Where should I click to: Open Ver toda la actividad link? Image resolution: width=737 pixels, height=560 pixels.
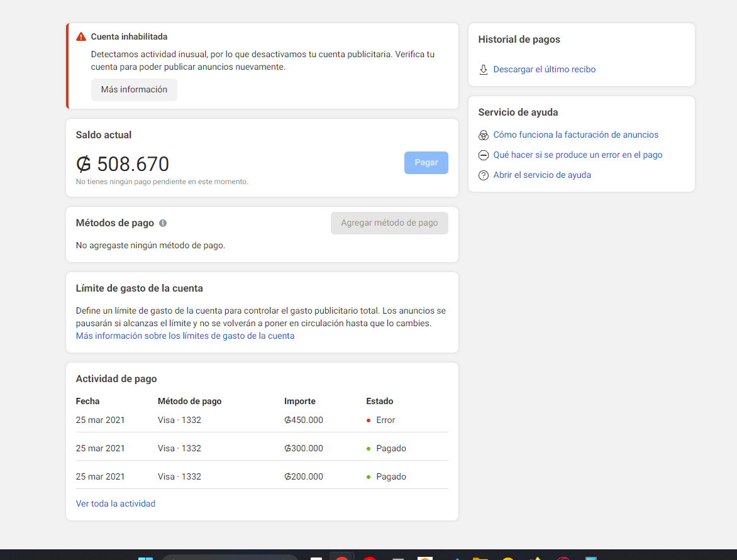point(115,503)
